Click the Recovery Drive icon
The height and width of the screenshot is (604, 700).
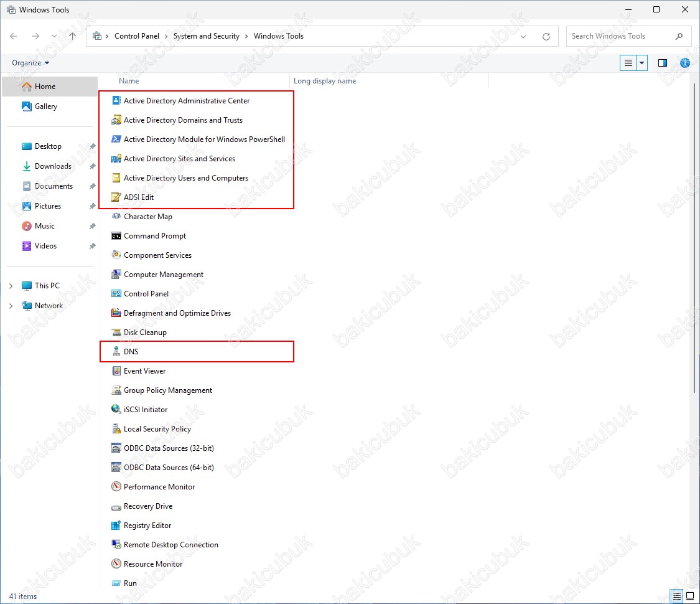click(116, 506)
